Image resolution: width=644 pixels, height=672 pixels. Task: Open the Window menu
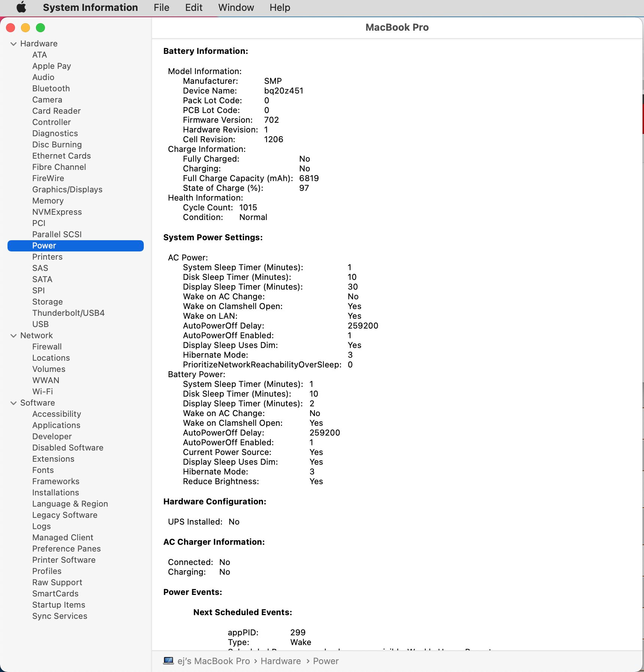236,7
